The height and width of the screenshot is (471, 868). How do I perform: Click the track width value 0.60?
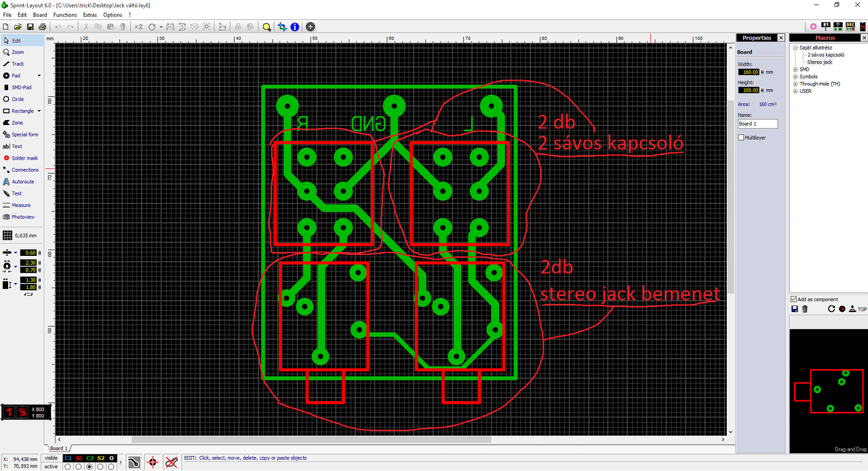coord(30,252)
